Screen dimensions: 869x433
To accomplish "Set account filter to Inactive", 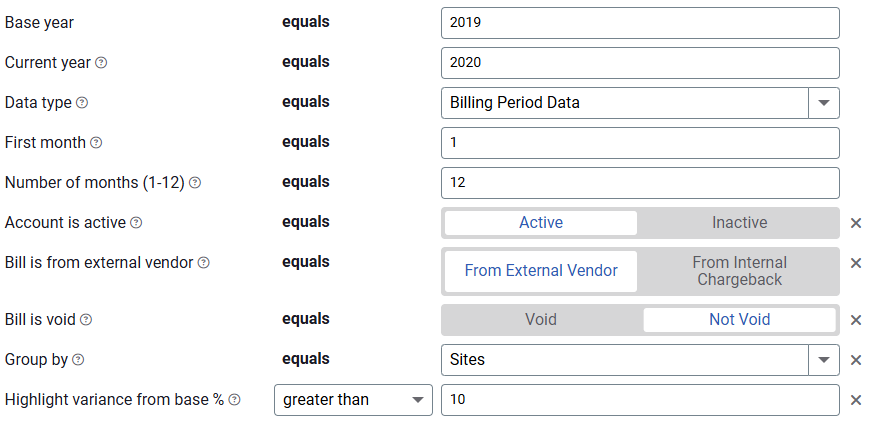I will point(739,223).
